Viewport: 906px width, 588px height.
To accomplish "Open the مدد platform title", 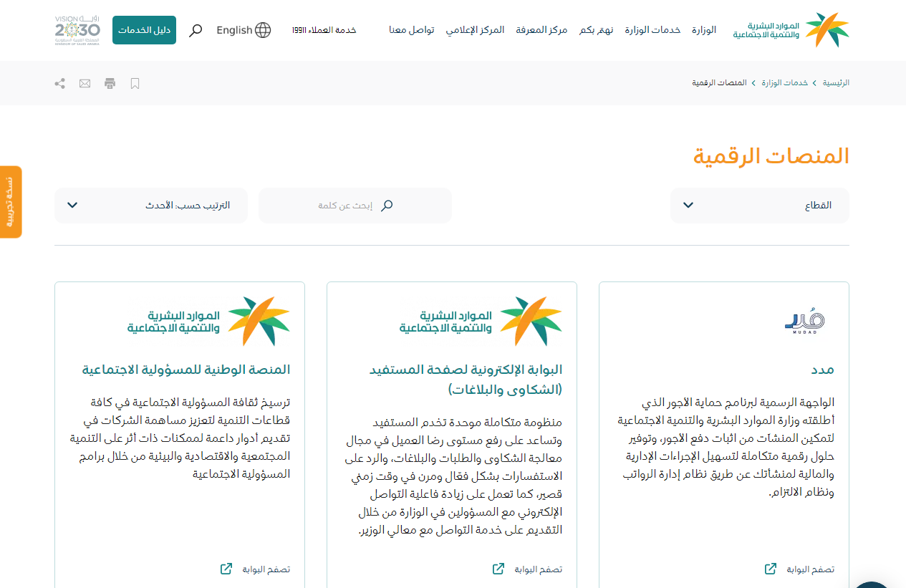I will (821, 370).
